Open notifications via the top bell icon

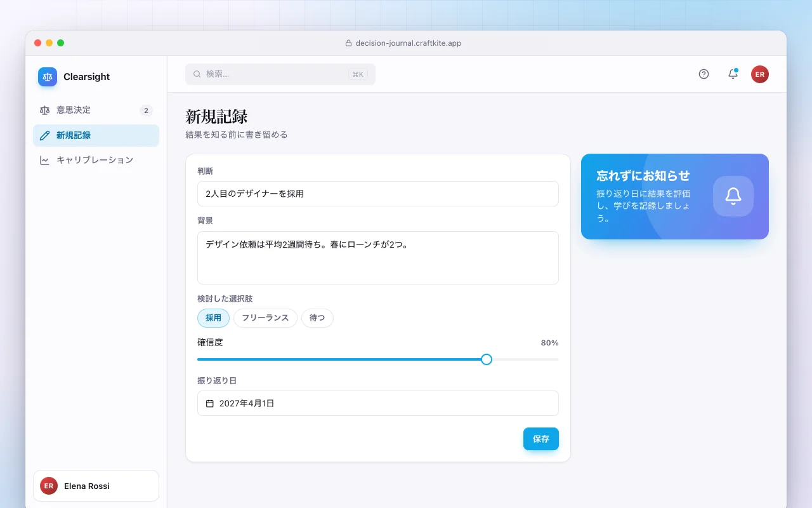(x=733, y=74)
